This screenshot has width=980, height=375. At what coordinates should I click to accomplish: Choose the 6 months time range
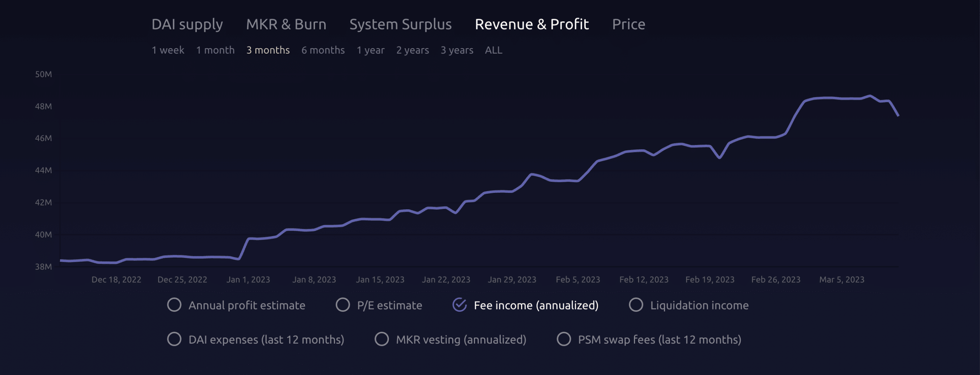pos(323,50)
